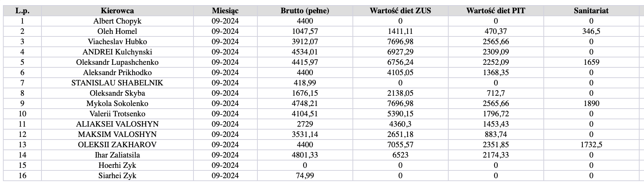Click Aleksandr Prikhodko's ZUS value 4105,05

pos(400,73)
